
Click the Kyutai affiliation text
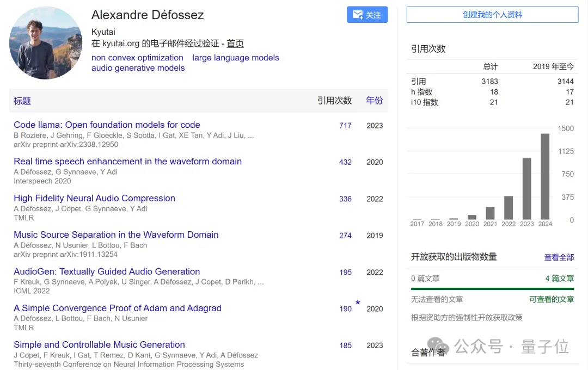click(103, 32)
